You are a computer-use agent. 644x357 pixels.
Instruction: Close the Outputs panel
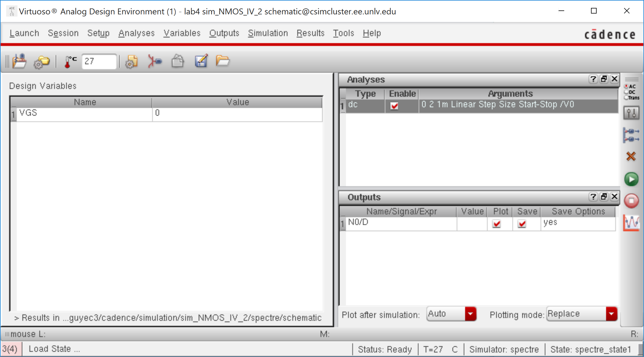[614, 197]
